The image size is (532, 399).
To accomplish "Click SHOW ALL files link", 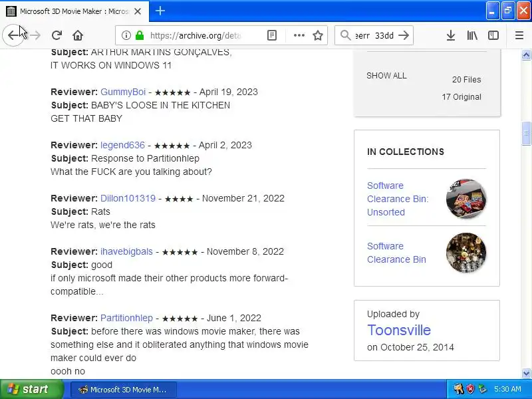I will click(386, 76).
